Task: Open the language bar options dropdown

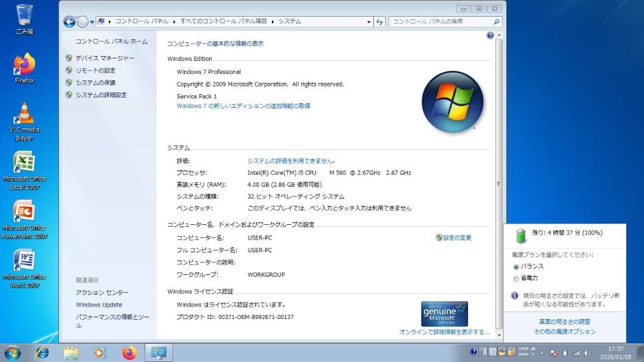Action: tap(532, 353)
